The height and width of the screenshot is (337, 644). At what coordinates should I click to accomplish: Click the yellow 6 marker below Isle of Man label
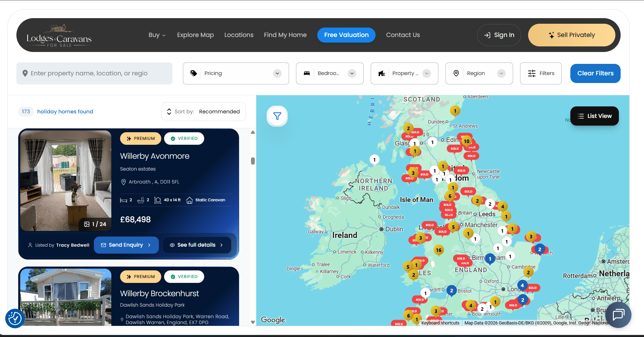coord(450,196)
